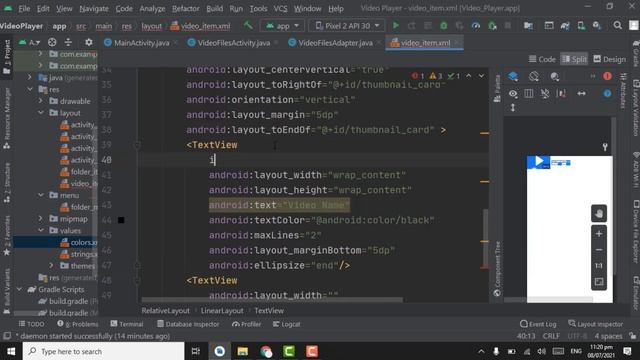Open the Build menu
640x360 pixels.
[214, 9]
